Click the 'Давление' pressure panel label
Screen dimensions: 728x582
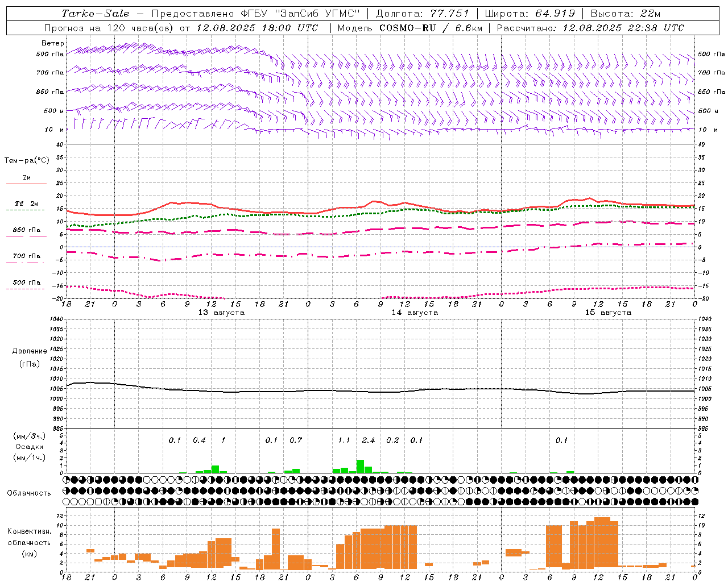tap(30, 351)
